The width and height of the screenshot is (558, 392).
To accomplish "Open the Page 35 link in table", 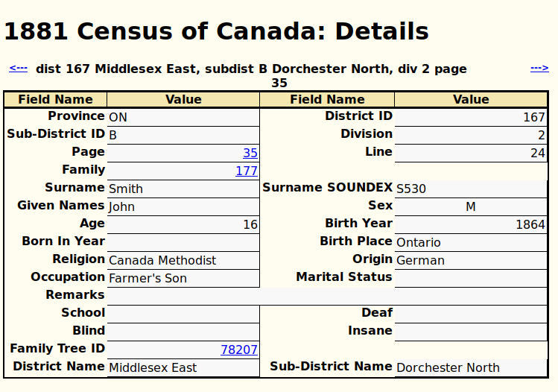I will coord(250,153).
